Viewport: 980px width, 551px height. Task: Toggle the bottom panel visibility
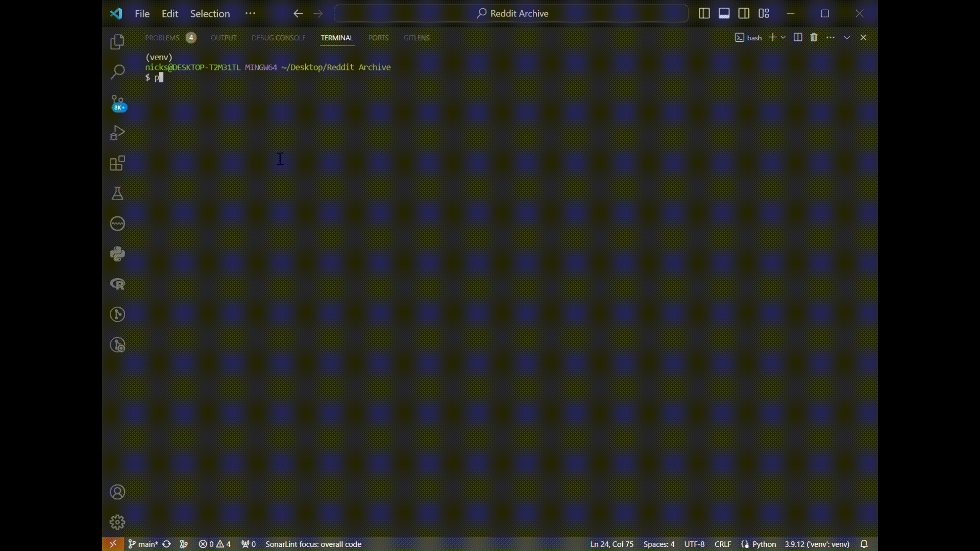(724, 14)
